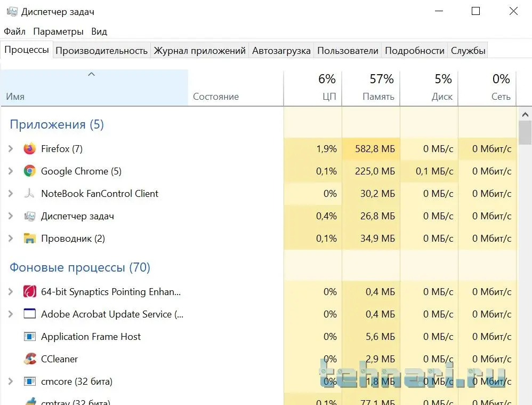Click the scrollbar up arrow

[x=525, y=114]
